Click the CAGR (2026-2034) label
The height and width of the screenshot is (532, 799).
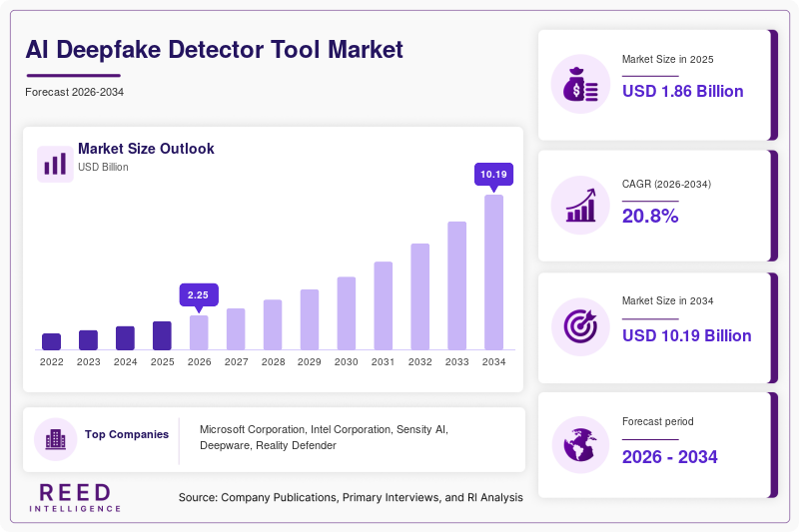(x=666, y=184)
